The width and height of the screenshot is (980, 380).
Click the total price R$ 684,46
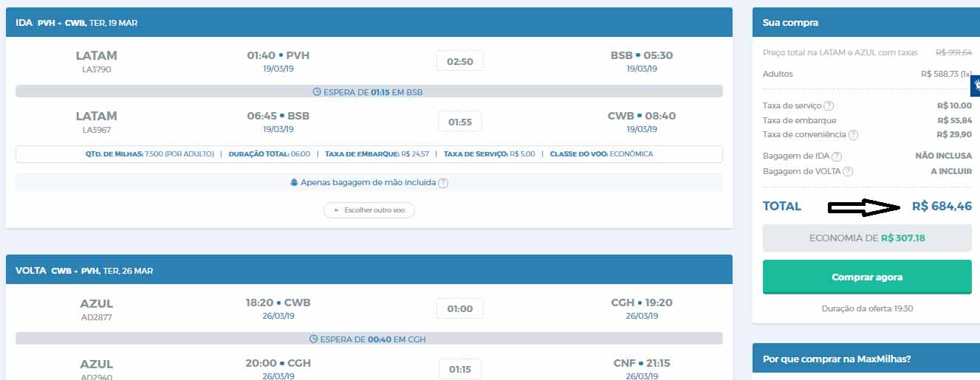click(942, 207)
